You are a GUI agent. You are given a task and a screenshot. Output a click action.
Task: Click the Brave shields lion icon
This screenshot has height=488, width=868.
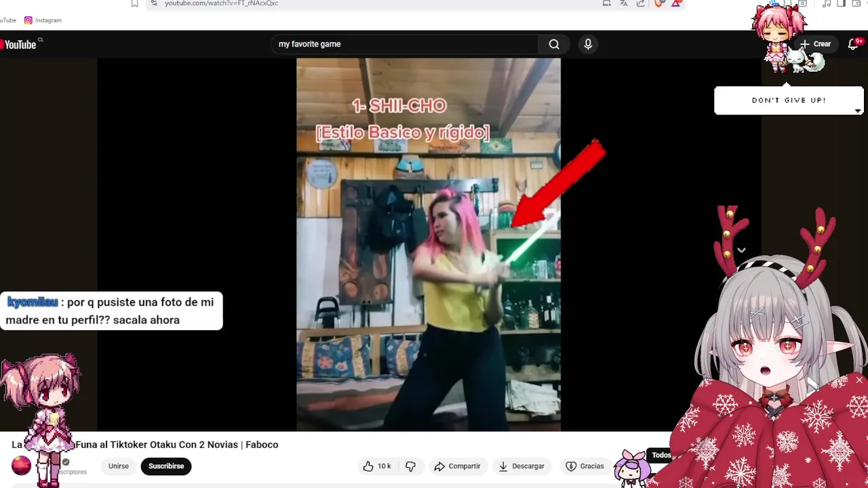click(x=659, y=3)
